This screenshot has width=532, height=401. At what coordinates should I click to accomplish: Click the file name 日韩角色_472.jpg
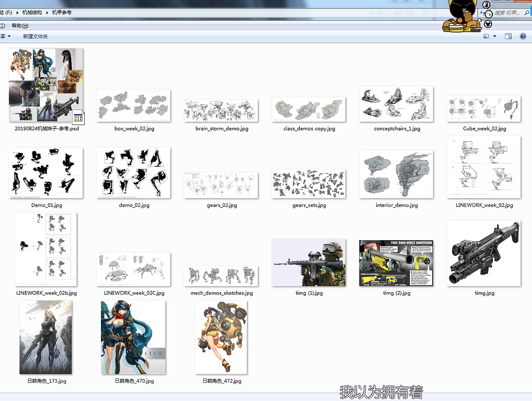tap(222, 381)
